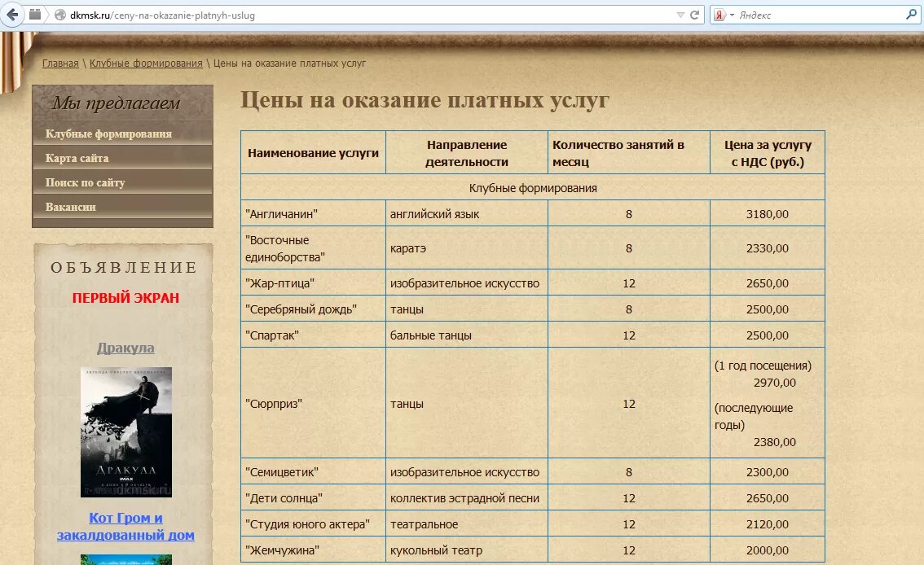The height and width of the screenshot is (565, 924).
Task: Click the Цена за услугу с НДС header
Action: tap(768, 152)
